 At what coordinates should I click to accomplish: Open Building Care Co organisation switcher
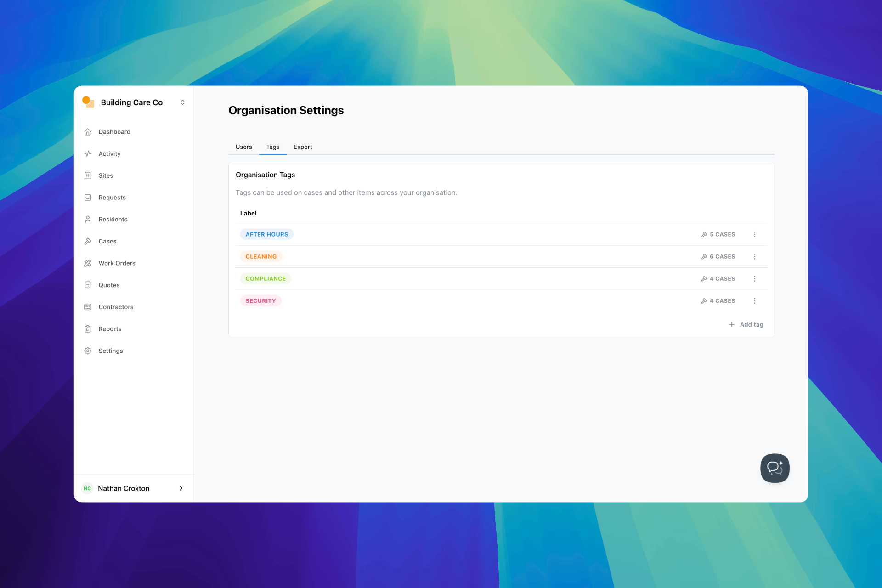[182, 102]
